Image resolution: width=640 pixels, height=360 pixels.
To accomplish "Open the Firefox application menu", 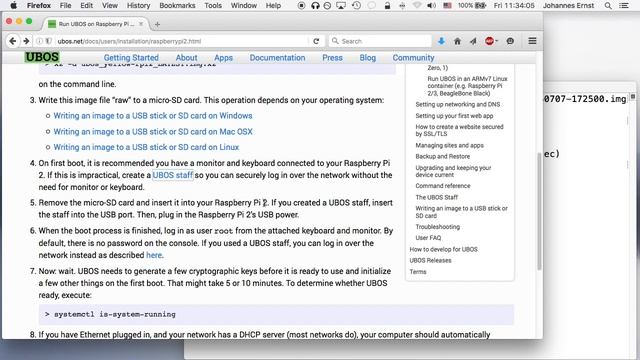I will click(x=39, y=6).
